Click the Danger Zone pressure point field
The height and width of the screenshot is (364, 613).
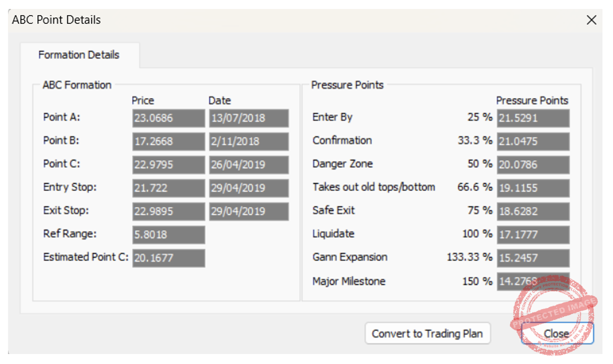[533, 165]
